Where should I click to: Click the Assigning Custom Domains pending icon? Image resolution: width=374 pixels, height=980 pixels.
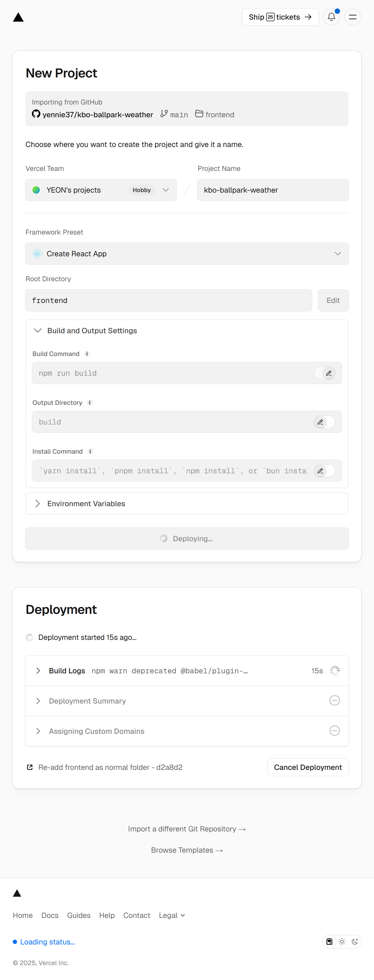pos(334,730)
